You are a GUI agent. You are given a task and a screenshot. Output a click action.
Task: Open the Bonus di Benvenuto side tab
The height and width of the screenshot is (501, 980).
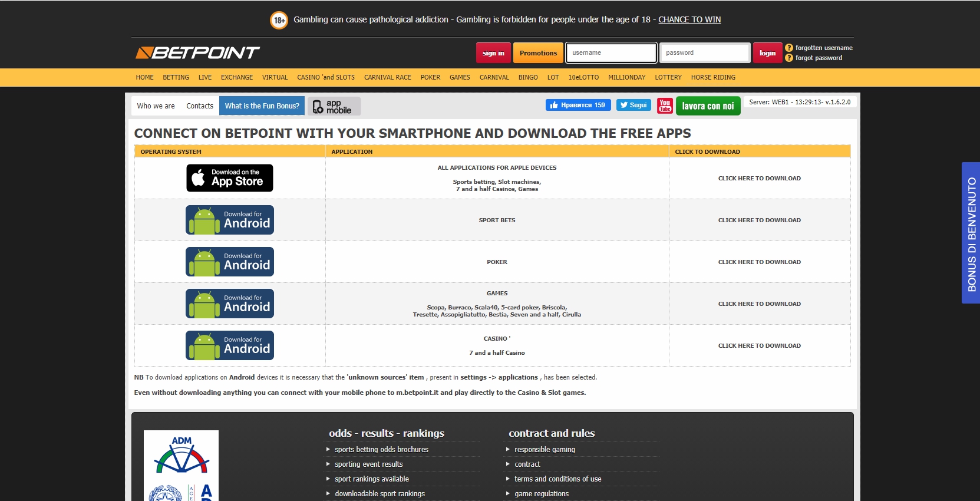[x=971, y=233]
